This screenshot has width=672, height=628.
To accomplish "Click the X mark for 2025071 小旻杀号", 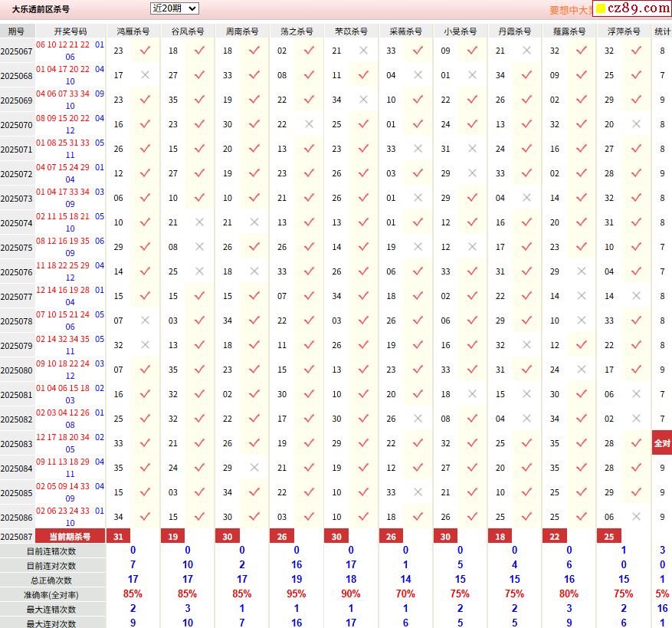I will click(472, 149).
